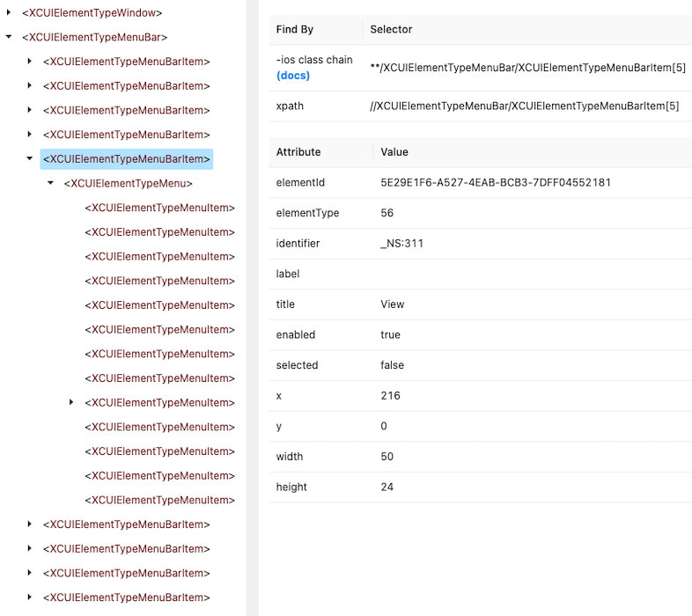Select the XCUIElementTypeMenu element

pyautogui.click(x=128, y=183)
